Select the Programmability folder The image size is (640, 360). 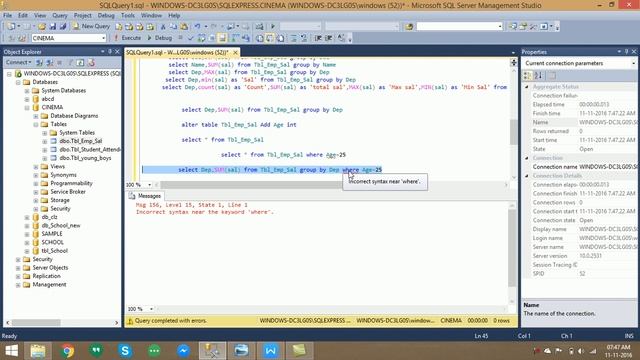pos(71,183)
